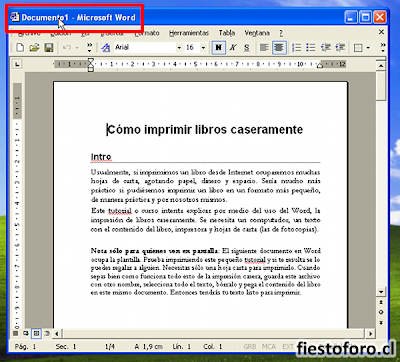Save the document with the floppy icon
The width and height of the screenshot is (400, 362).
(x=49, y=48)
